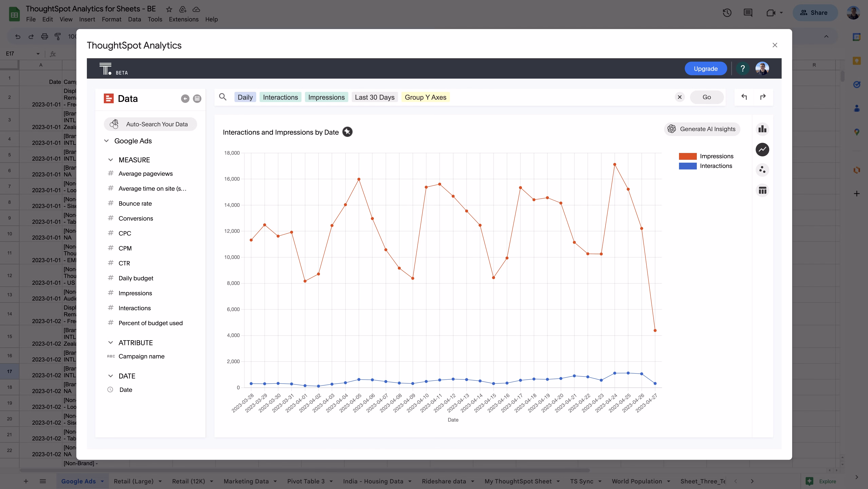This screenshot has height=489, width=868.
Task: Click the paint format icon
Action: pyautogui.click(x=58, y=37)
